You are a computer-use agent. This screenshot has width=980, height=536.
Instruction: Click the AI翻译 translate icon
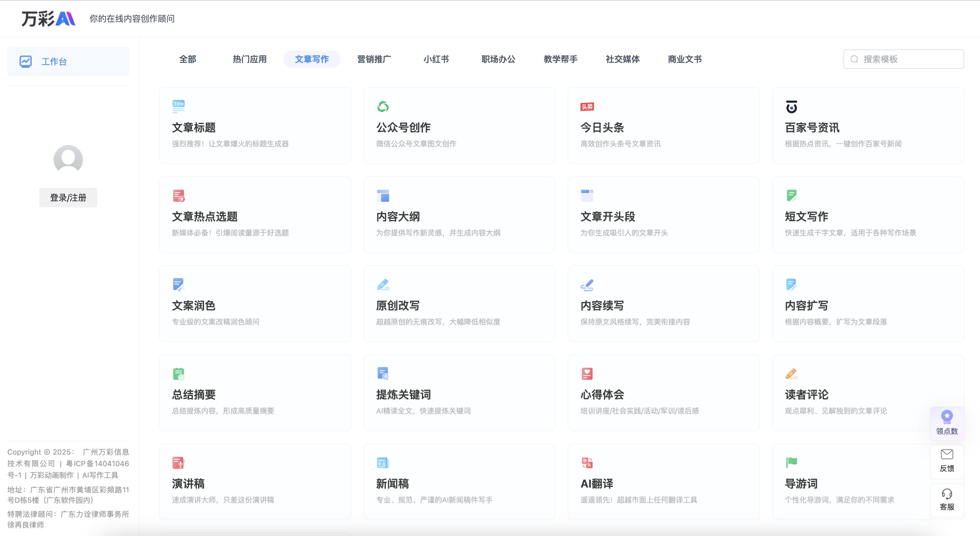pos(587,463)
